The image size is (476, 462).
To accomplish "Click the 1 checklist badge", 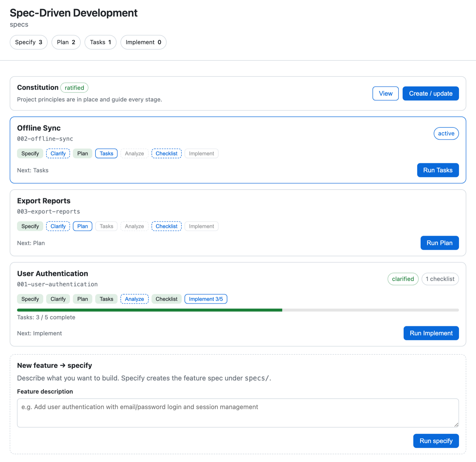I will [x=440, y=279].
